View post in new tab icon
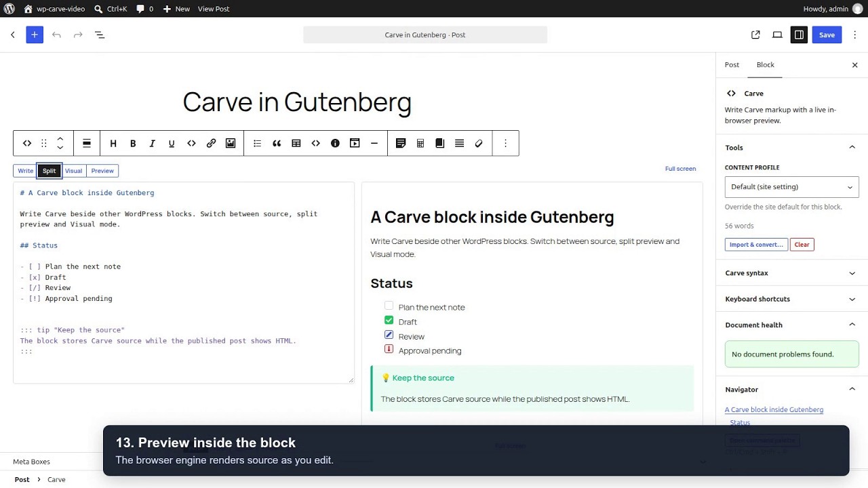868x488 pixels. point(755,35)
